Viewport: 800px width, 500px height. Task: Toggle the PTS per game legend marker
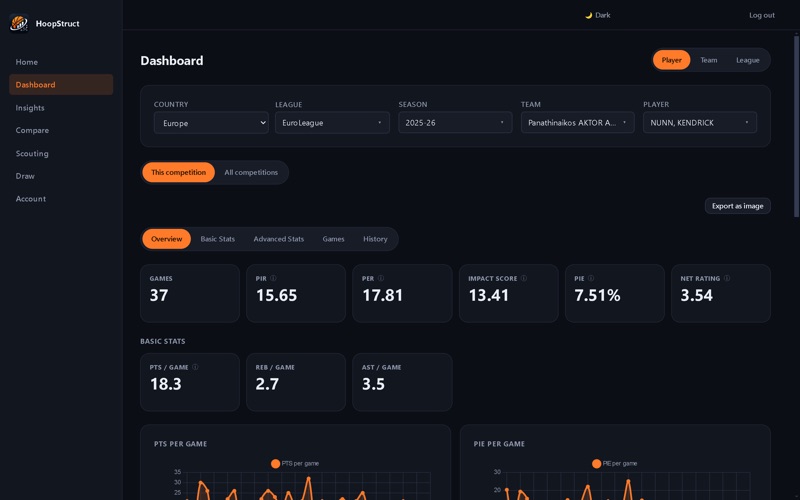coord(276,463)
